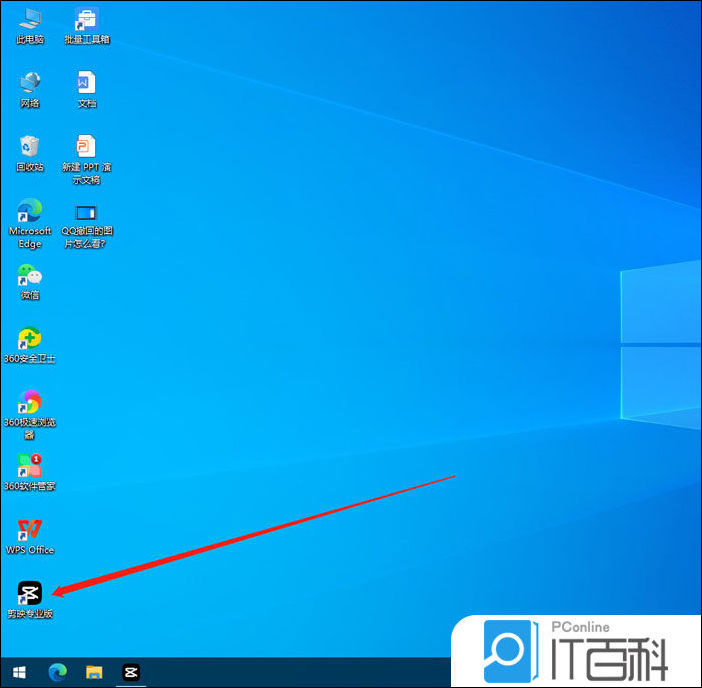Click an empty area of the taskbar
702x688 pixels.
[300, 672]
